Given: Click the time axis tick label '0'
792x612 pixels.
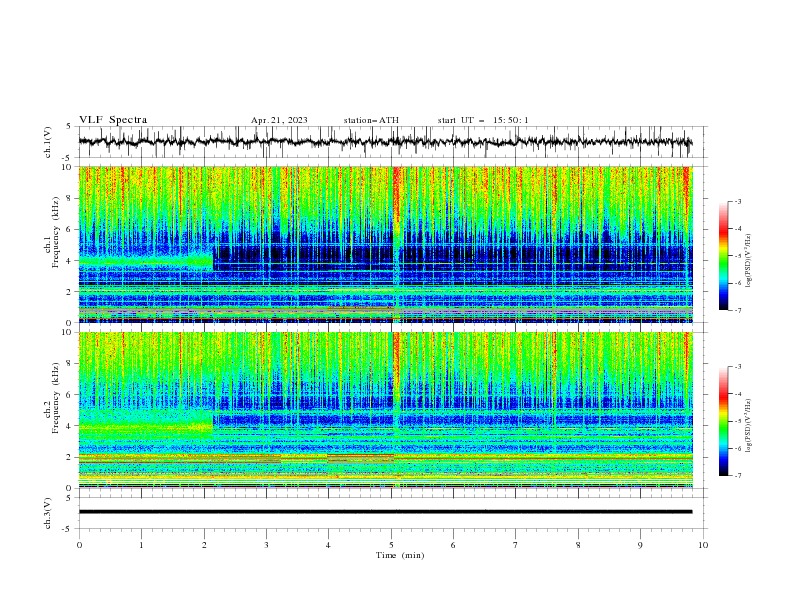Looking at the screenshot, I should [79, 545].
